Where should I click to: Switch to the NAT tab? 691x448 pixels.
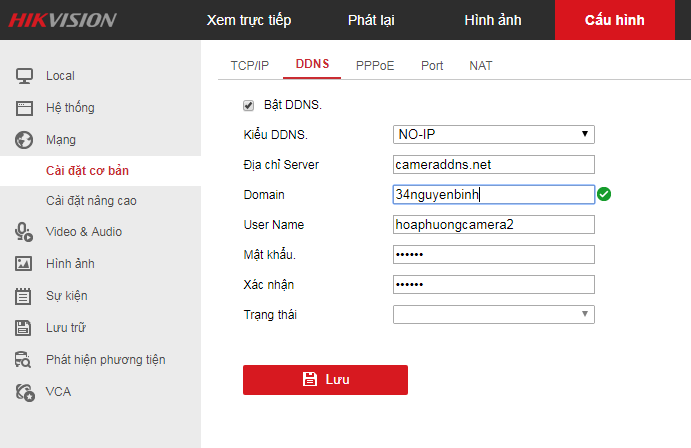tap(481, 66)
